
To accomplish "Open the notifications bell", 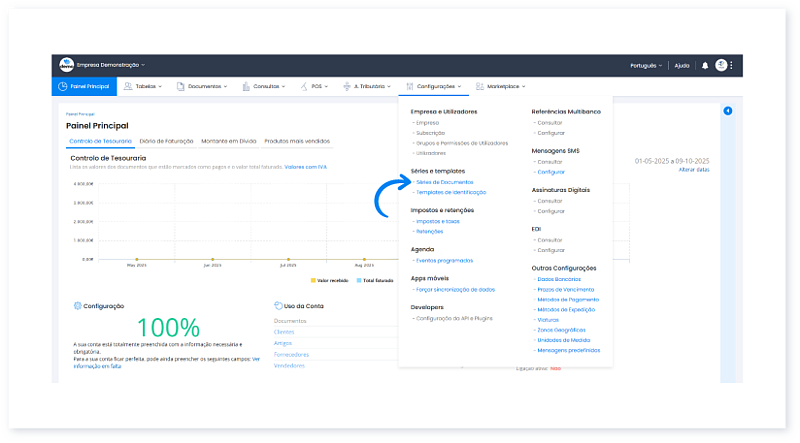I will (704, 65).
